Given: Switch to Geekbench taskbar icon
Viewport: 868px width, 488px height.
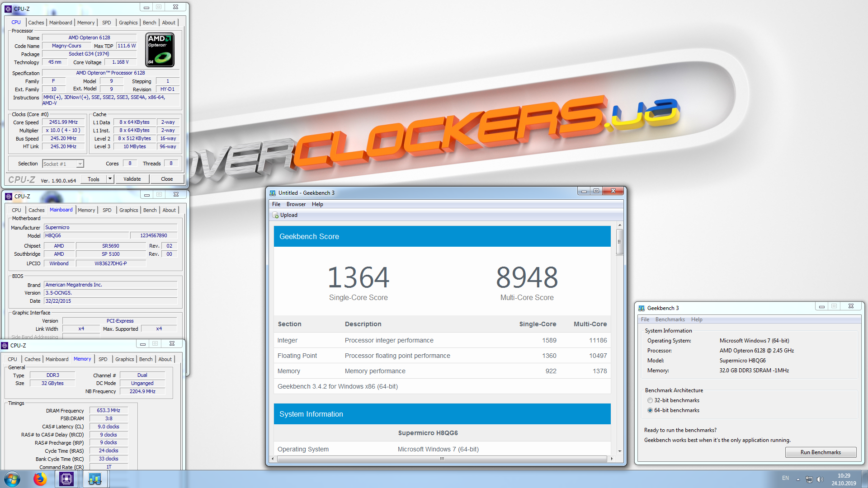Looking at the screenshot, I should coord(94,479).
